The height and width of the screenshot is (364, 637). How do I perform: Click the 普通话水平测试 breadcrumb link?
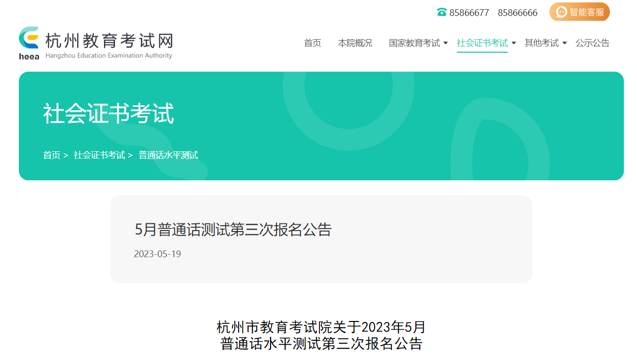pos(168,155)
